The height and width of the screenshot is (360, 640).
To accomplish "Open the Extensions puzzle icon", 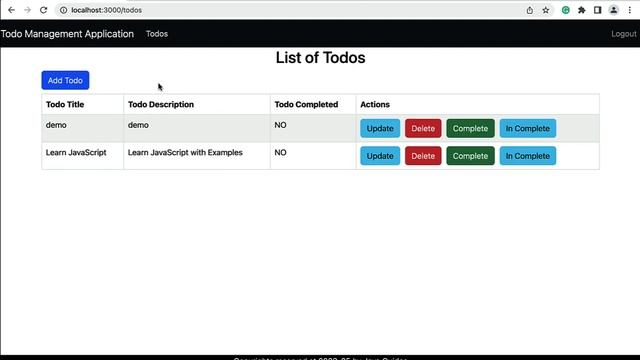I will pos(582,10).
